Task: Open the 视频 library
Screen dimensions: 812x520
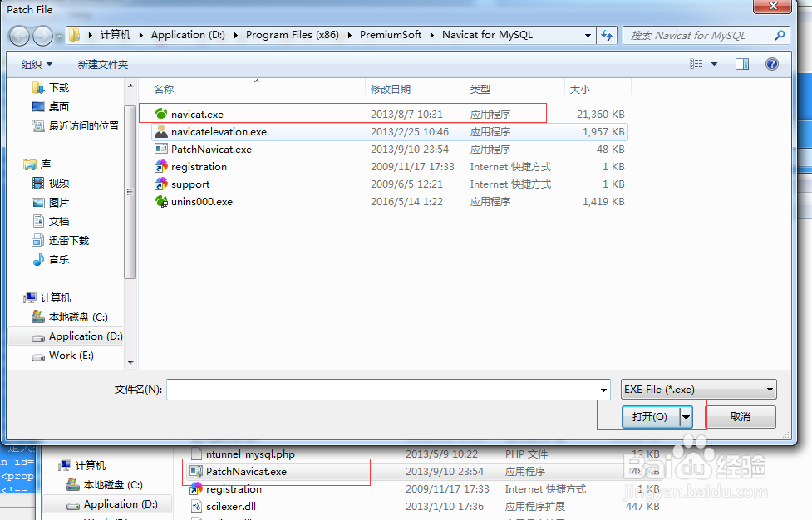Action: coord(58,184)
